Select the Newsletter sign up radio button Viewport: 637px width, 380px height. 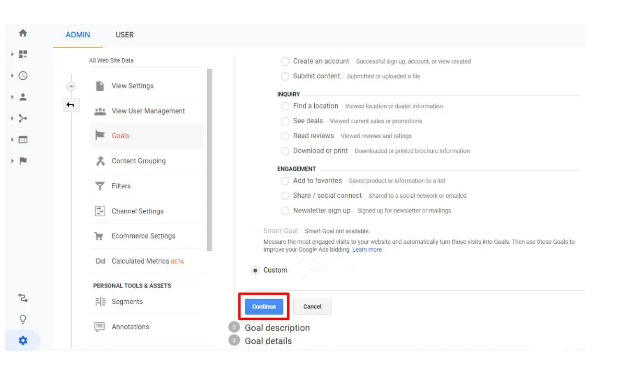coord(285,211)
